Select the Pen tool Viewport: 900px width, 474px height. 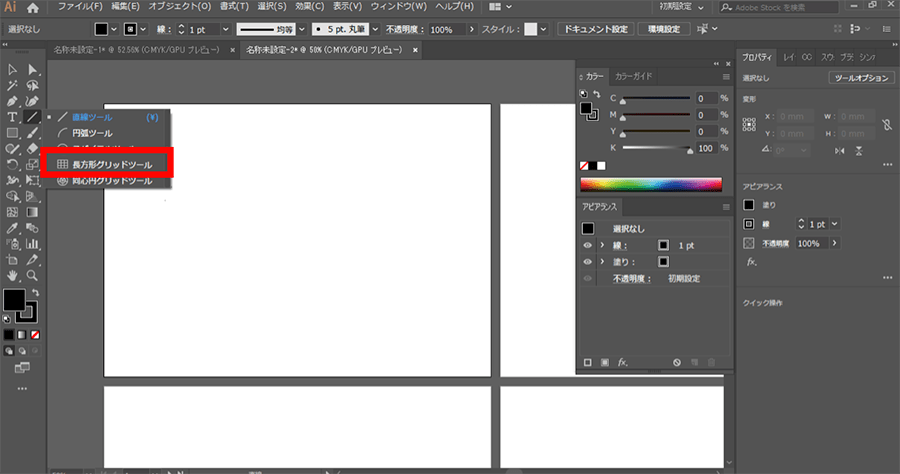click(x=12, y=102)
